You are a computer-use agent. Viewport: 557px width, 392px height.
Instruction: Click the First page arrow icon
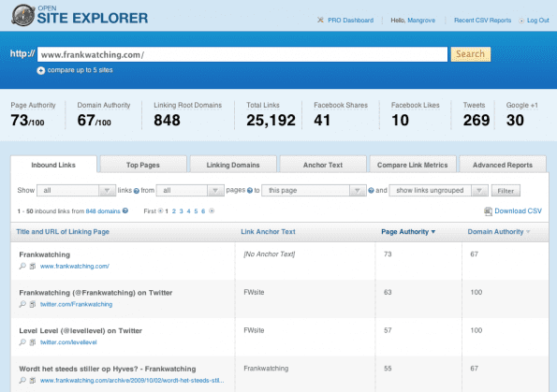coord(161,211)
